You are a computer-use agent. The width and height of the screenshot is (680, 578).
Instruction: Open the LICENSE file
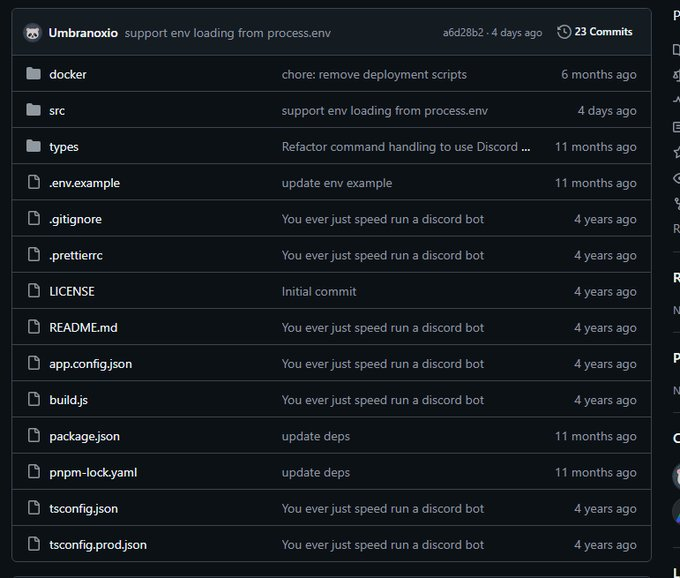72,291
